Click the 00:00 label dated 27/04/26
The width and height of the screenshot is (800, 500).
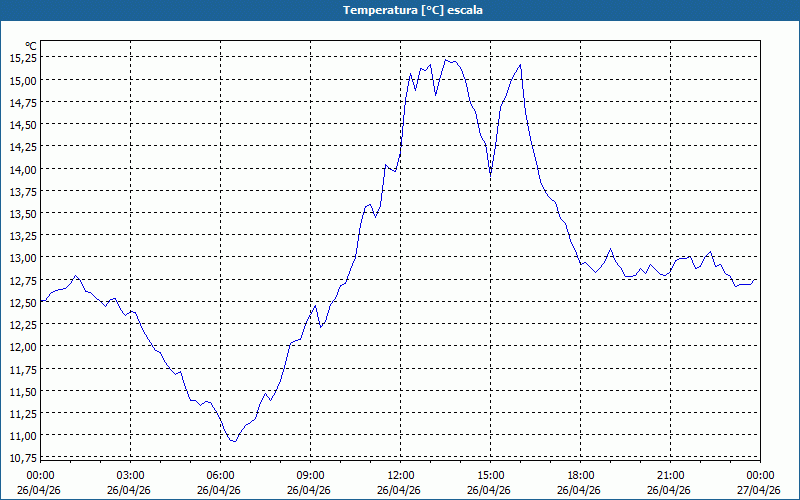760,476
